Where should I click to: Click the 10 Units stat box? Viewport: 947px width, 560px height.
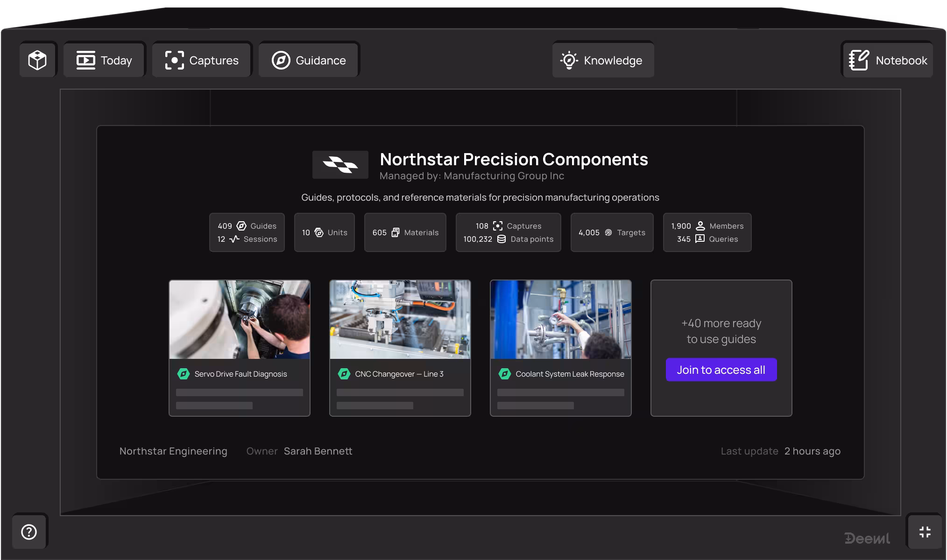(x=325, y=232)
